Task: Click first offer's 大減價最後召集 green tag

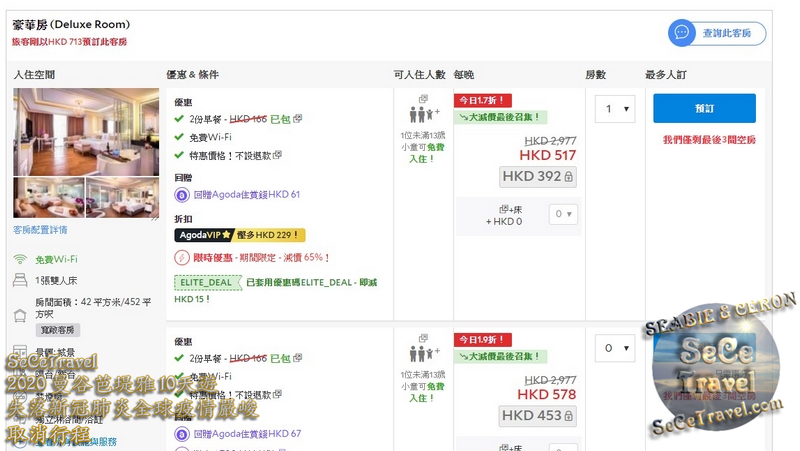Action: click(x=500, y=117)
